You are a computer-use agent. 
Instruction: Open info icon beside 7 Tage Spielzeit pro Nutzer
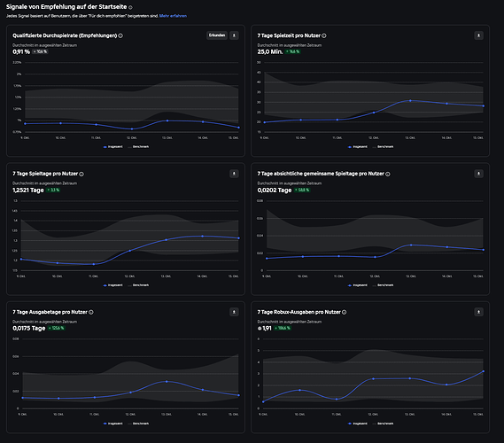pos(324,35)
